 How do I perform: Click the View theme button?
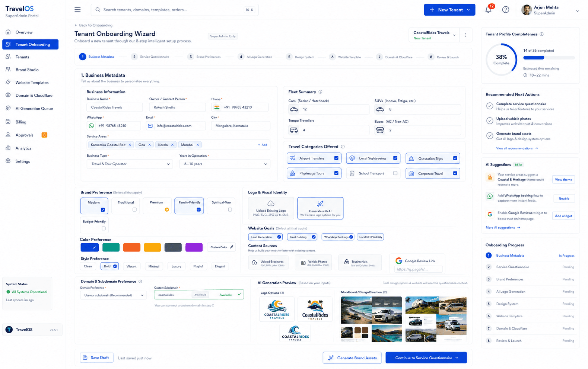(563, 180)
